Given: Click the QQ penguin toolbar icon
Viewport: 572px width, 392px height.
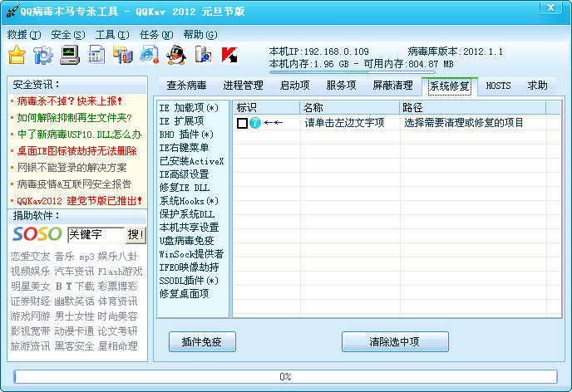Looking at the screenshot, I should tap(176, 55).
